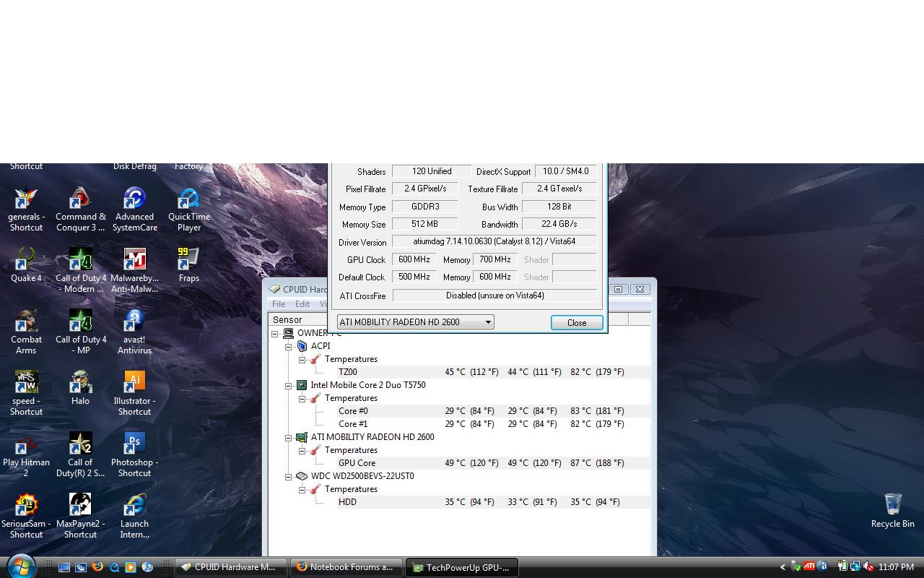The height and width of the screenshot is (578, 924).
Task: Select the Combat Arms desktop icon
Action: (x=27, y=332)
